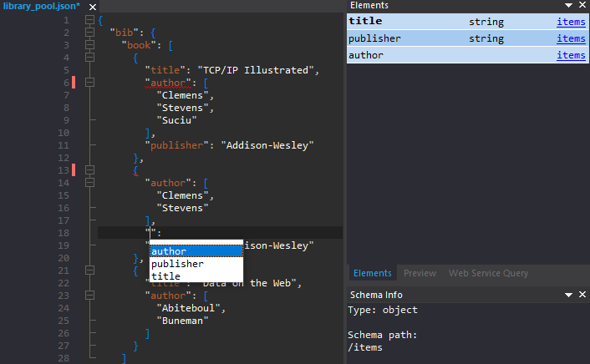This screenshot has height=364, width=590.
Task: Choose "publisher" from the autocomplete list
Action: coord(196,264)
